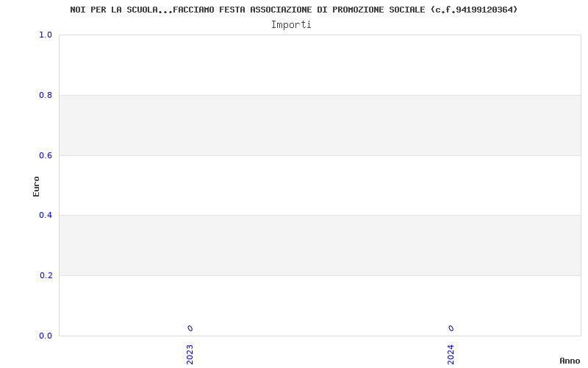The height and width of the screenshot is (368, 588).
Task: Click the 0.8 y-axis tick label
Action: (46, 96)
